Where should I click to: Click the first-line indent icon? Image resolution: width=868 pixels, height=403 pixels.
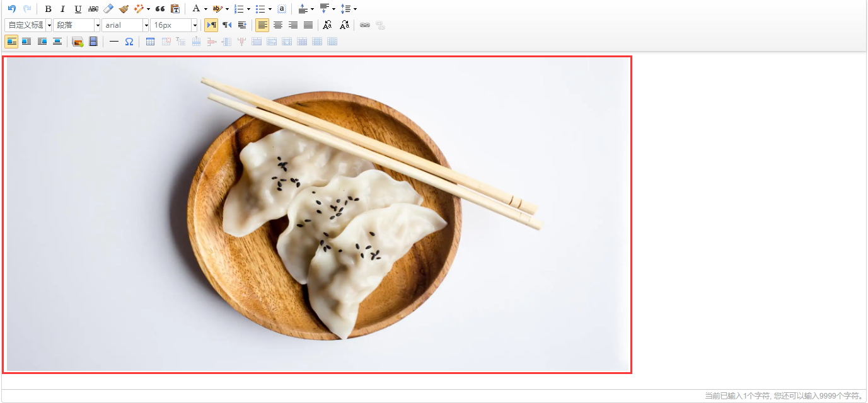coord(241,25)
